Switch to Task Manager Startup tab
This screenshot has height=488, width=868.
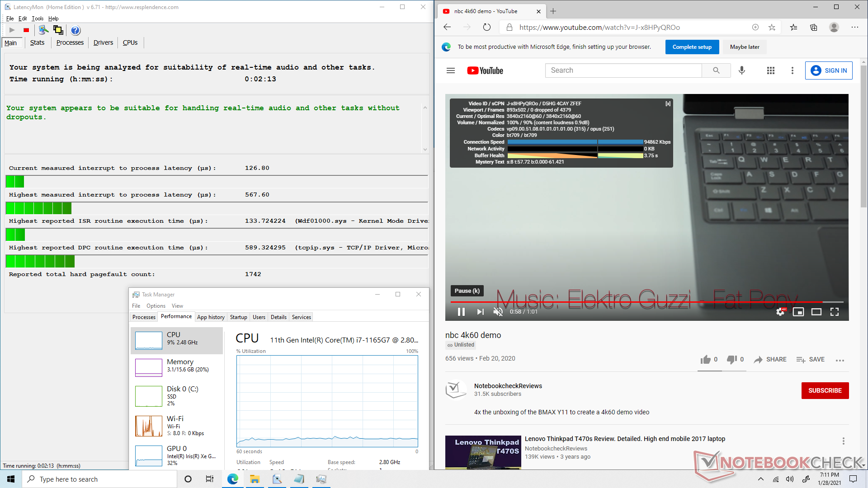[x=239, y=317]
